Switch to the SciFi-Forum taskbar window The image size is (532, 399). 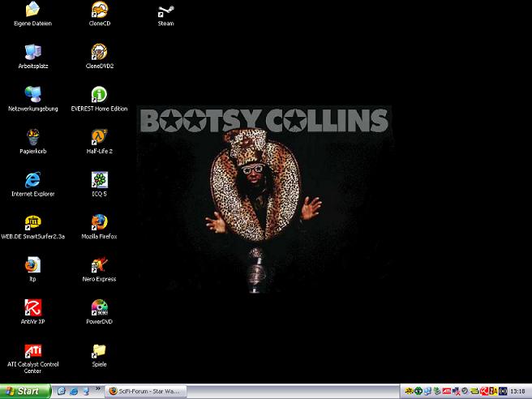[x=147, y=391]
